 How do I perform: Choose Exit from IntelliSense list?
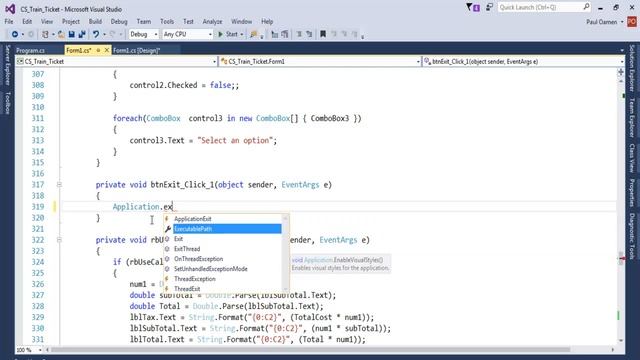pos(223,239)
